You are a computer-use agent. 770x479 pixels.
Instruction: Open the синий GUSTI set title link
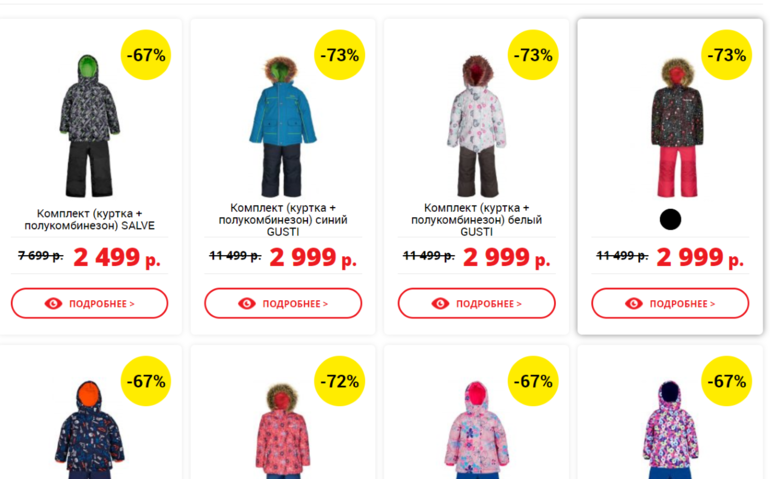click(x=283, y=219)
